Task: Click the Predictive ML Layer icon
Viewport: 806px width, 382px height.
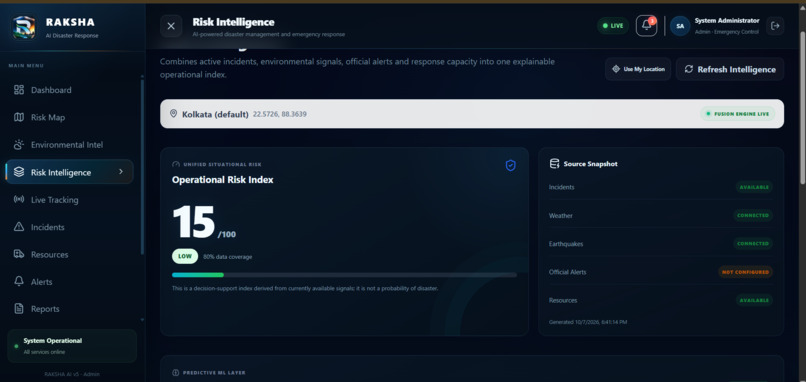Action: [176, 373]
